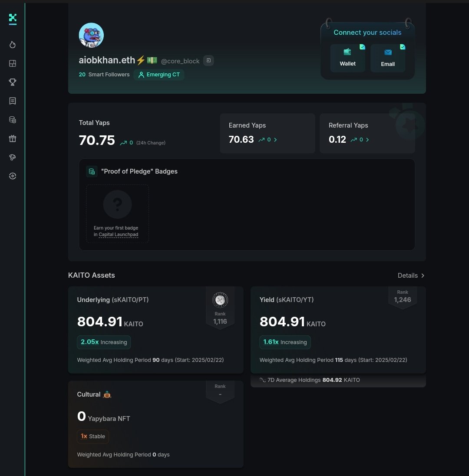Click the Wallet connected checkmark badge

362,47
